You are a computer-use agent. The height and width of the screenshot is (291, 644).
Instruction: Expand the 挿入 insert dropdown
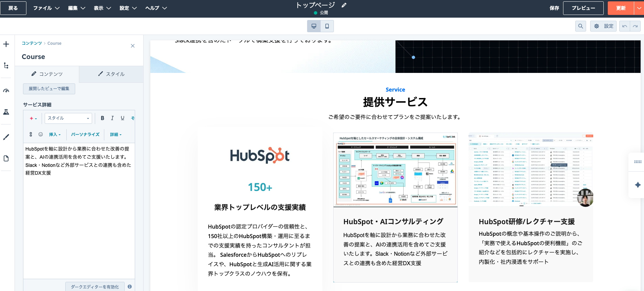pos(55,135)
